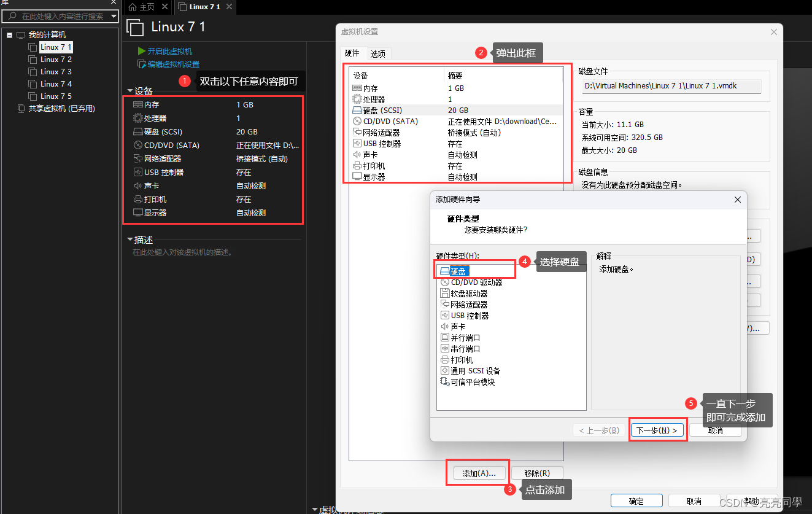Select Linux 7 3 in library tree
The height and width of the screenshot is (514, 812).
pos(56,72)
